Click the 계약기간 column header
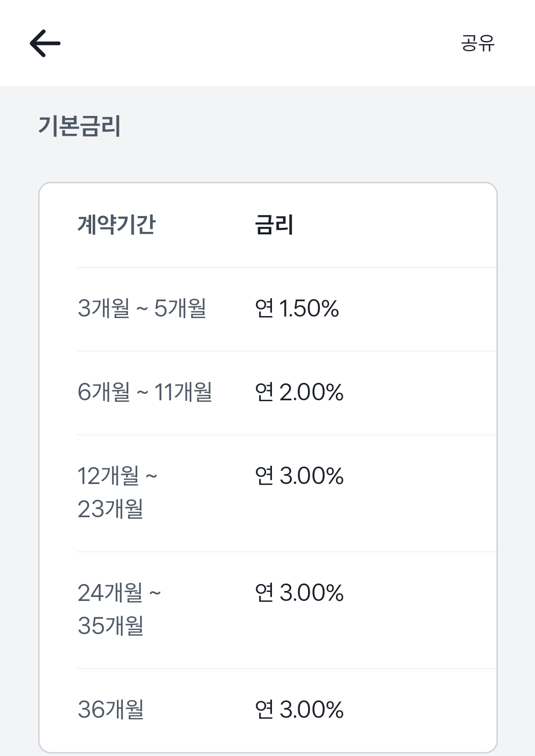Image resolution: width=535 pixels, height=756 pixels. (116, 224)
